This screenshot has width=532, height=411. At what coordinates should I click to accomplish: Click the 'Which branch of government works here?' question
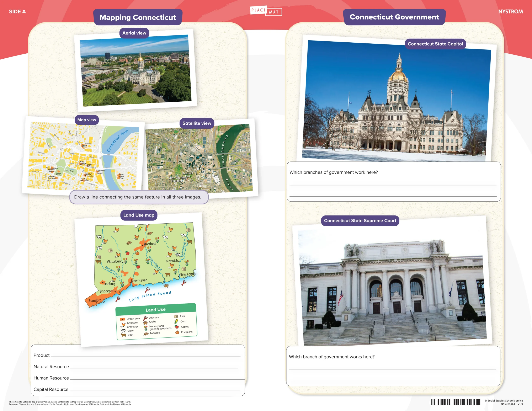click(x=331, y=357)
